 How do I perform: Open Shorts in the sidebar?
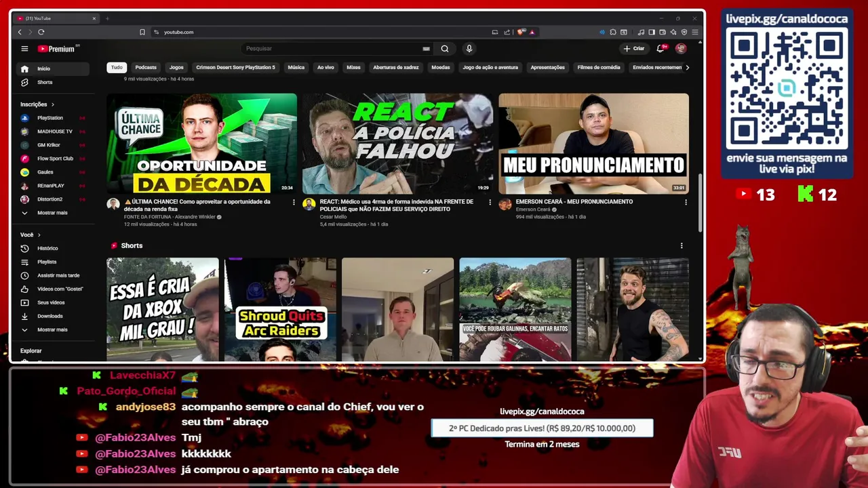(x=53, y=82)
